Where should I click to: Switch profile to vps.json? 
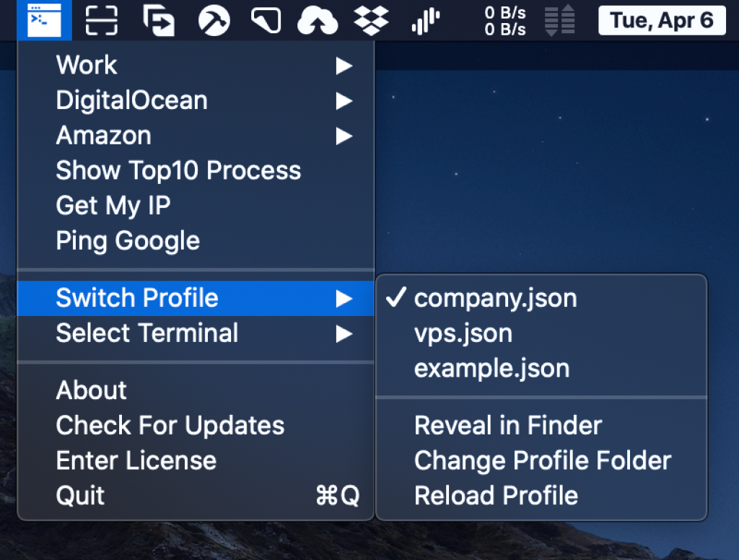(463, 333)
